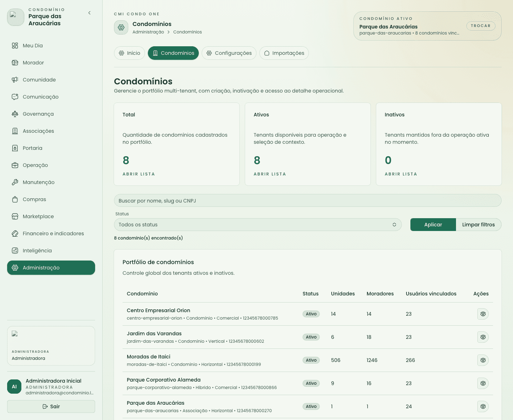This screenshot has height=420, width=513.
Task: View details of Parque Corporativo Alameda
Action: coord(483,383)
